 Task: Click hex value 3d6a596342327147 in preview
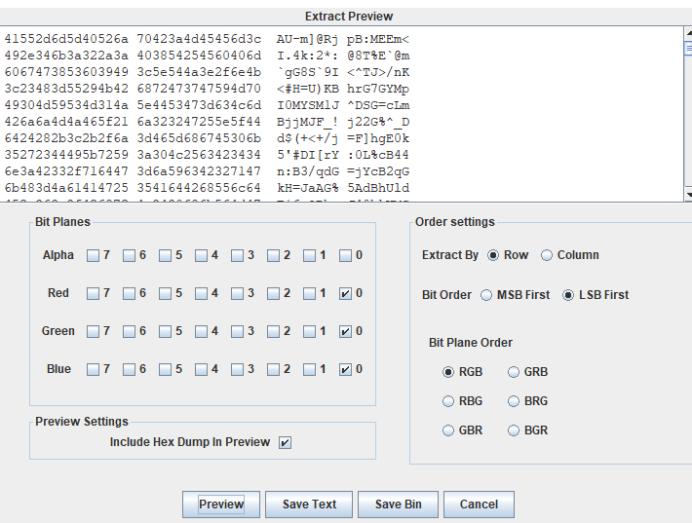pos(199,171)
